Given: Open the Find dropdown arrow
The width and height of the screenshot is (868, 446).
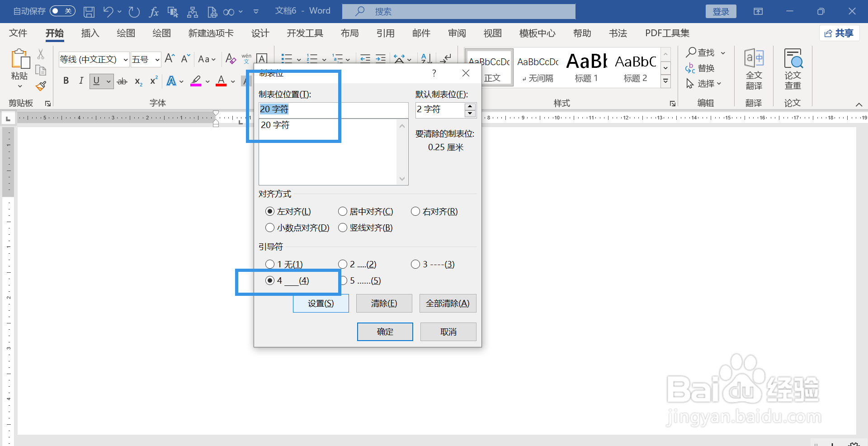Looking at the screenshot, I should click(723, 53).
